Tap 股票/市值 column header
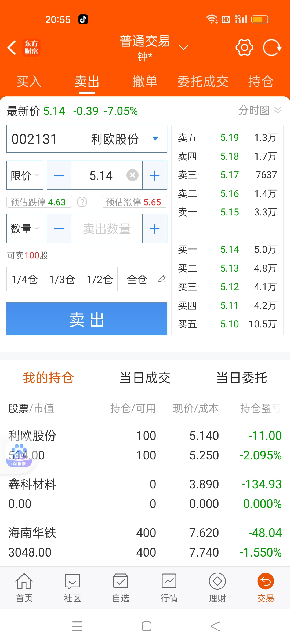 pyautogui.click(x=31, y=408)
